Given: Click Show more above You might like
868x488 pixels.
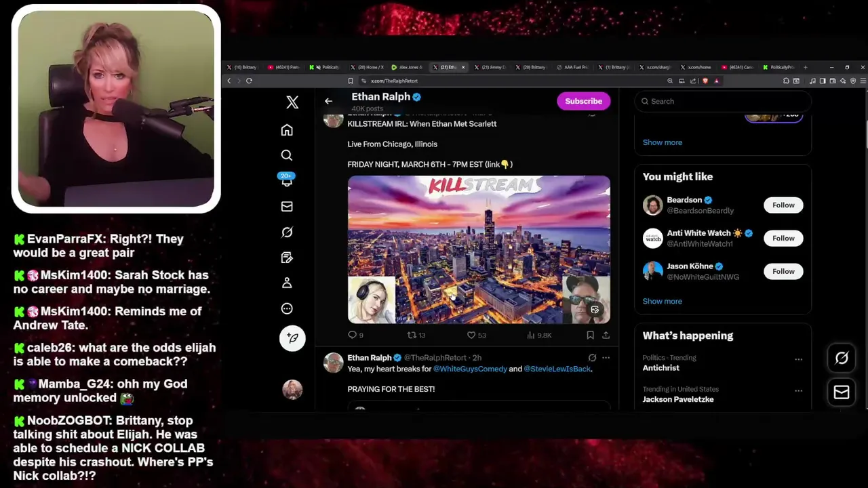Looking at the screenshot, I should 663,142.
